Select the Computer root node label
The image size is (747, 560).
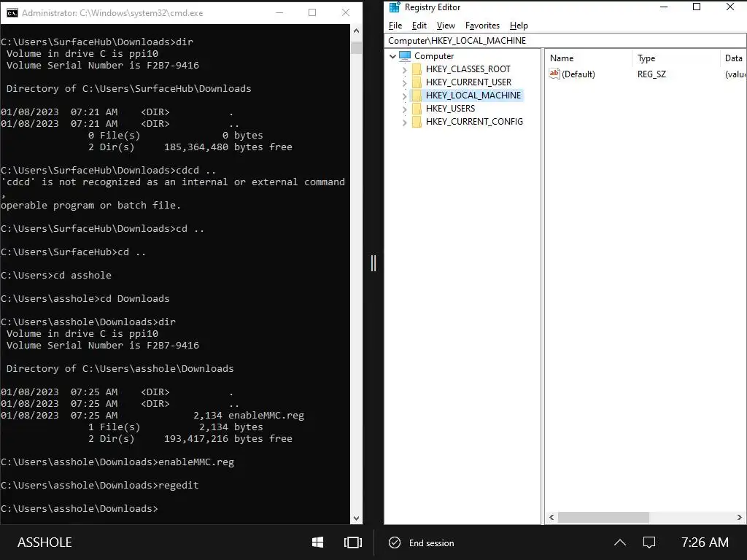point(434,56)
